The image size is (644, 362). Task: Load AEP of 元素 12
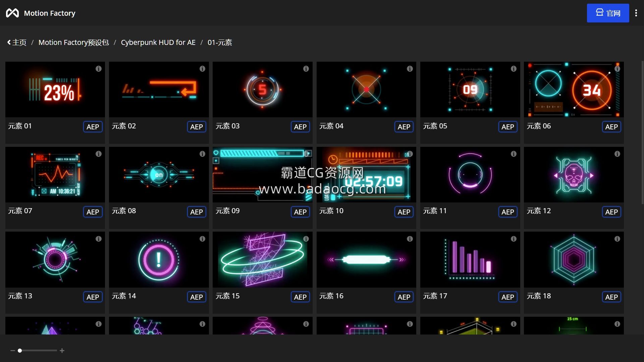[x=611, y=212]
